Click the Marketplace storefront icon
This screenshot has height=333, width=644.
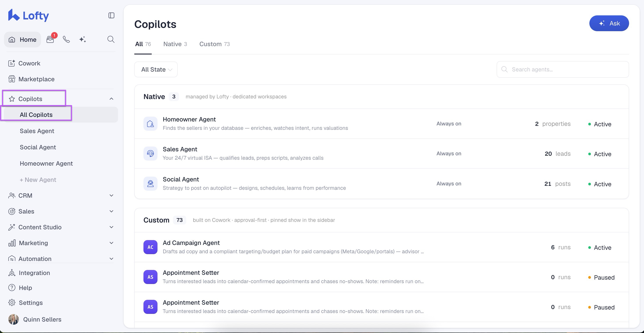pyautogui.click(x=11, y=79)
